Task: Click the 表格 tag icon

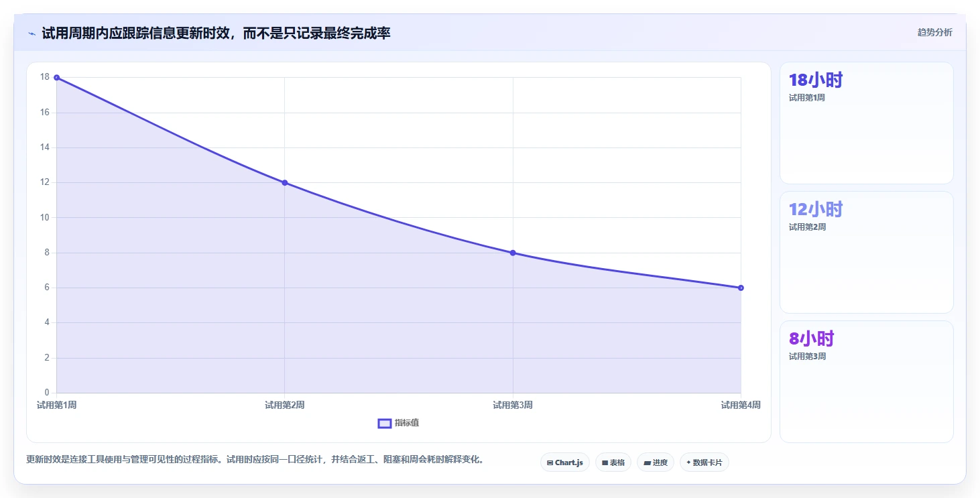Action: click(605, 462)
